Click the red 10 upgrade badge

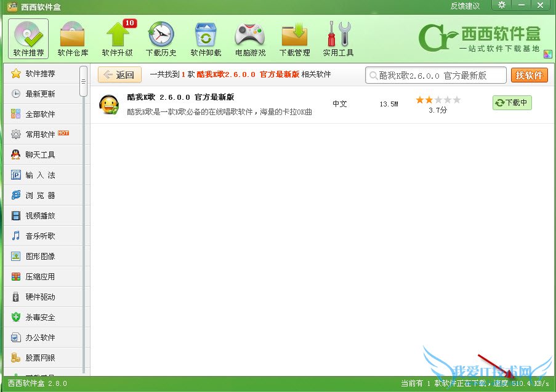[x=130, y=23]
